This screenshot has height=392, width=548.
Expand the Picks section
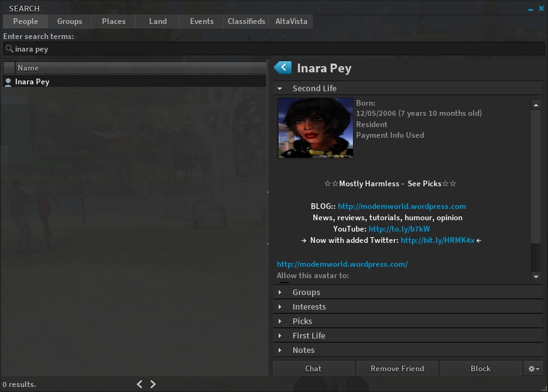click(x=302, y=321)
